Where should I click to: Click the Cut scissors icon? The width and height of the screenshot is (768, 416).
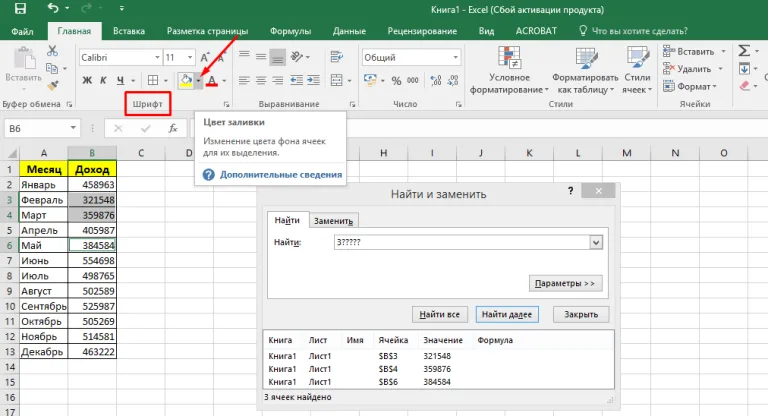(52, 50)
